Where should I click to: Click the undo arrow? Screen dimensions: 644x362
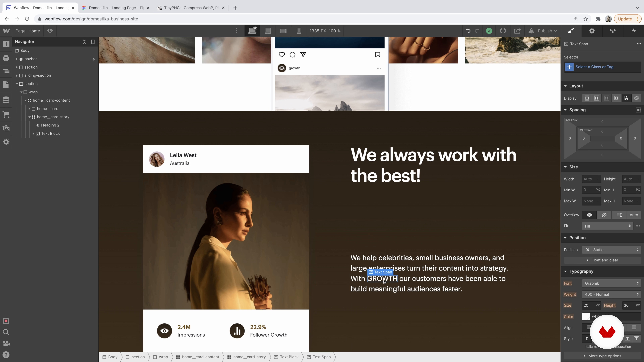pos(468,31)
